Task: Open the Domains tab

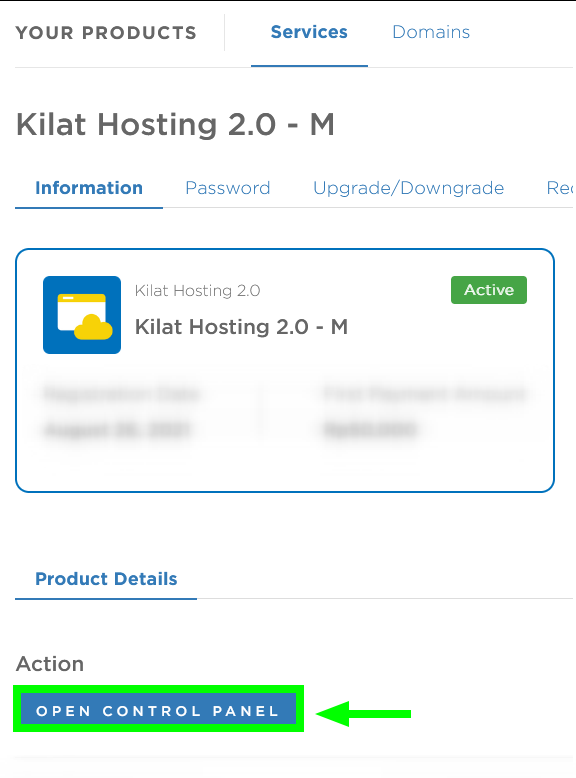Action: (431, 33)
